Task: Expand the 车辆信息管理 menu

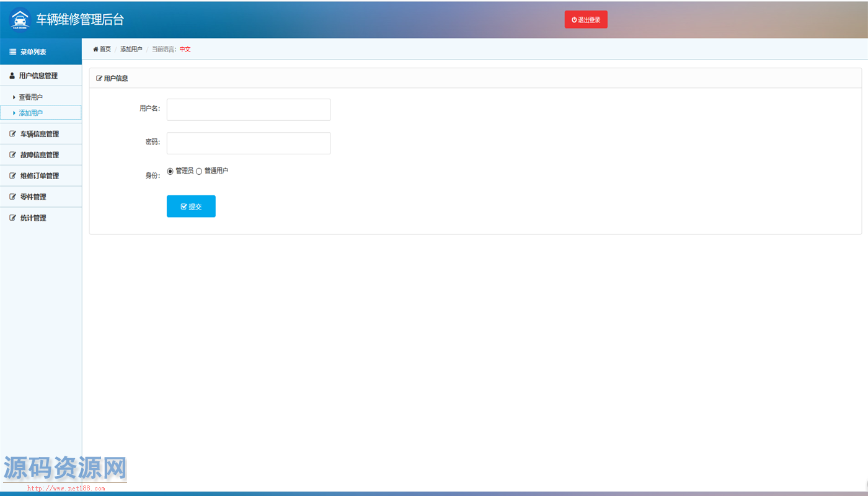Action: [x=41, y=134]
